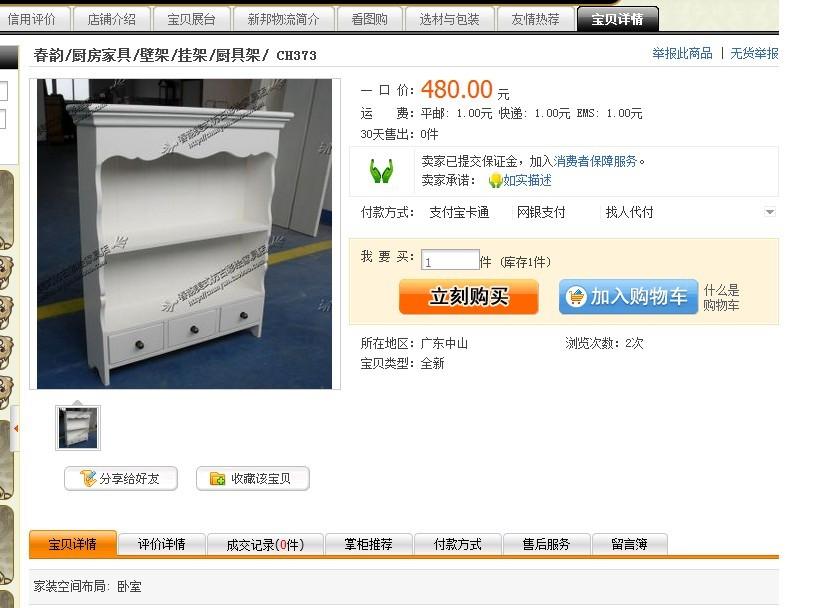Open the 无货举报 out-of-stock report link
828x608 pixels.
pyautogui.click(x=754, y=53)
